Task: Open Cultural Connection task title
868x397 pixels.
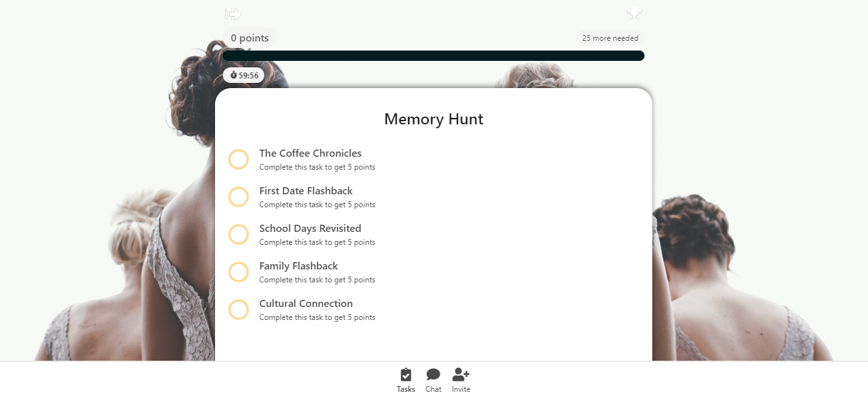Action: coord(306,304)
